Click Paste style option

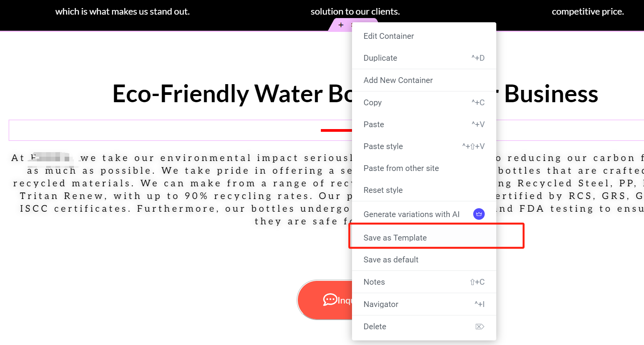383,146
